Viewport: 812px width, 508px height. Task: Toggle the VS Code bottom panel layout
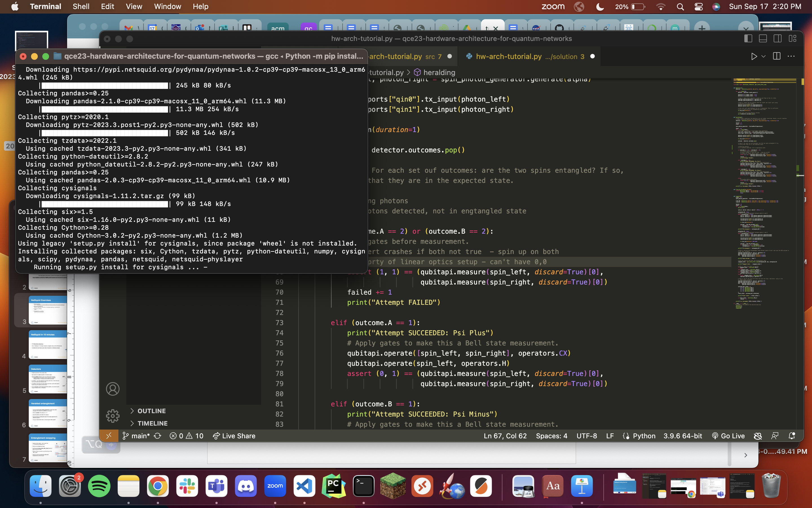point(763,39)
